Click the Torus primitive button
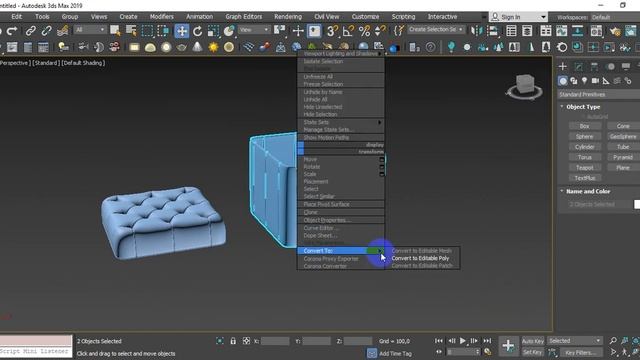This screenshot has width=640, height=360. pos(584,157)
